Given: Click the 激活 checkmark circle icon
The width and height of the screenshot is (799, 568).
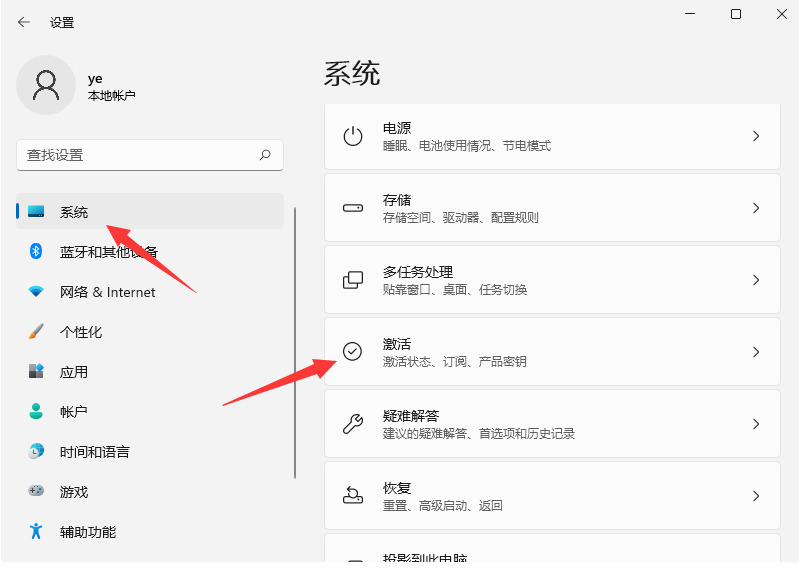Looking at the screenshot, I should tap(353, 351).
